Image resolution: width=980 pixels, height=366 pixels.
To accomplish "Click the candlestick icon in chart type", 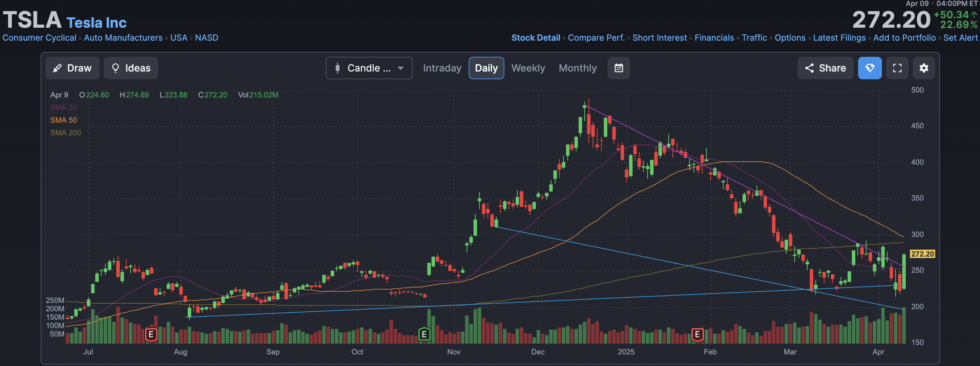I will (337, 68).
